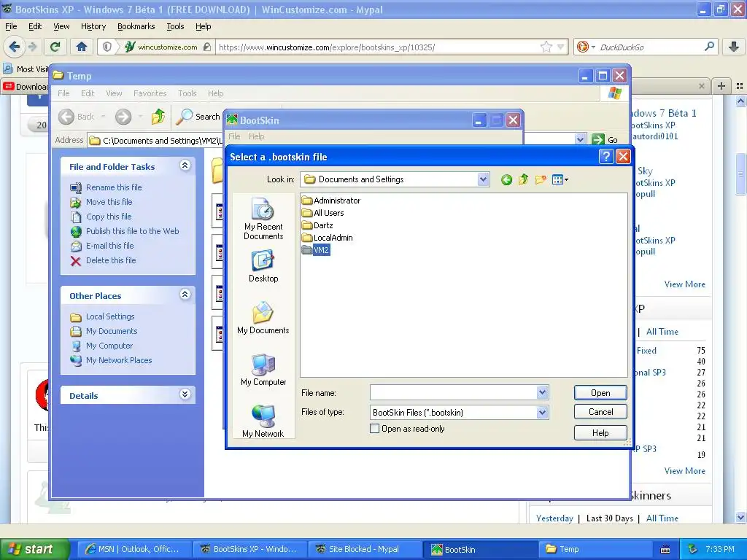Collapse File and Folder Tasks panel

(185, 166)
